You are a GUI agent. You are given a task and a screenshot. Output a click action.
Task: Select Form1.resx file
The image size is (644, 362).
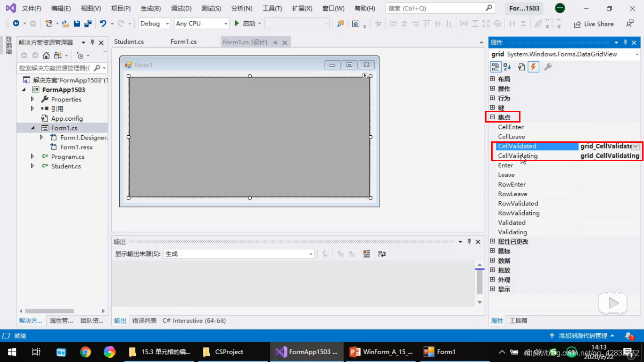[x=76, y=147]
